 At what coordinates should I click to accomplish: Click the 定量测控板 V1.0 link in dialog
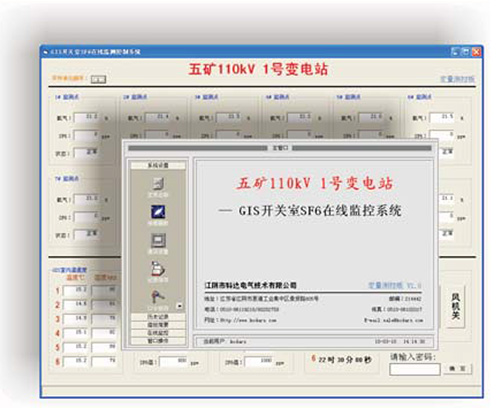click(x=395, y=285)
